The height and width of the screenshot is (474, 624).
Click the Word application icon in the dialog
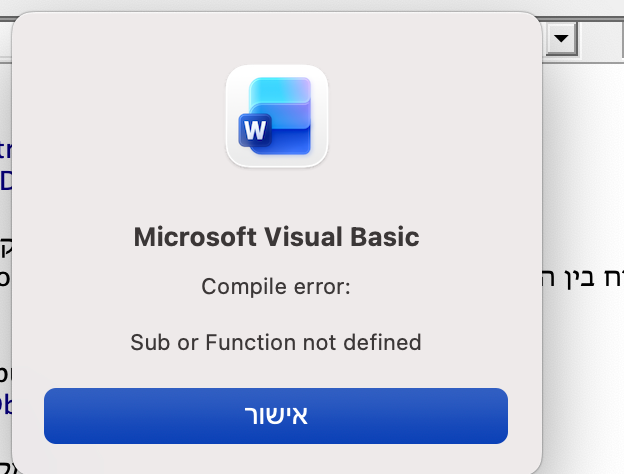pos(277,116)
